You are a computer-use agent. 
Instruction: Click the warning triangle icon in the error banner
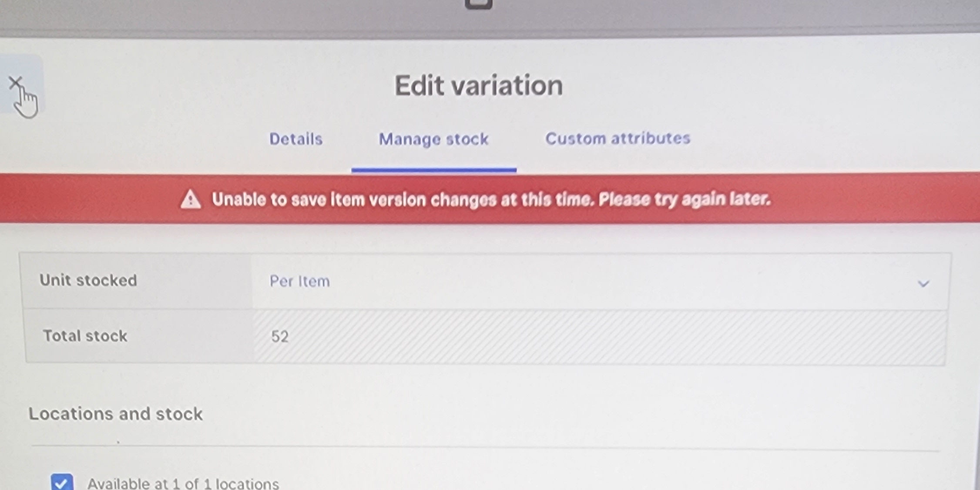pos(191,200)
